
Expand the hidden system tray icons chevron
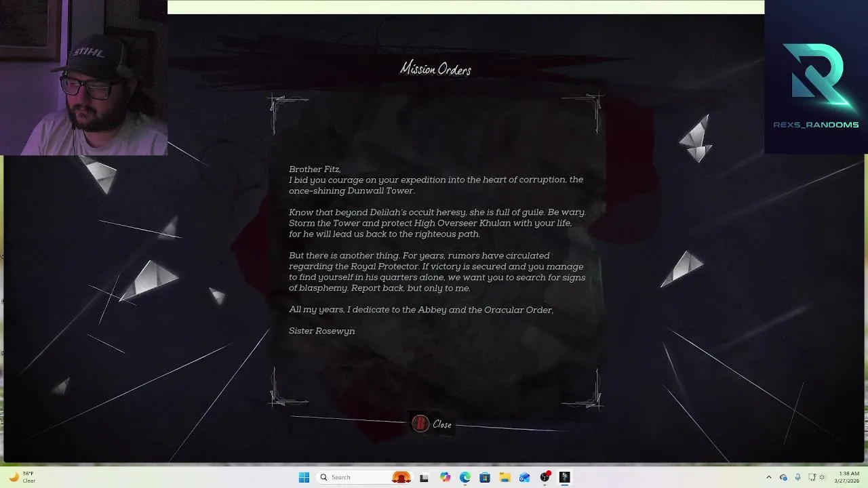coord(768,477)
